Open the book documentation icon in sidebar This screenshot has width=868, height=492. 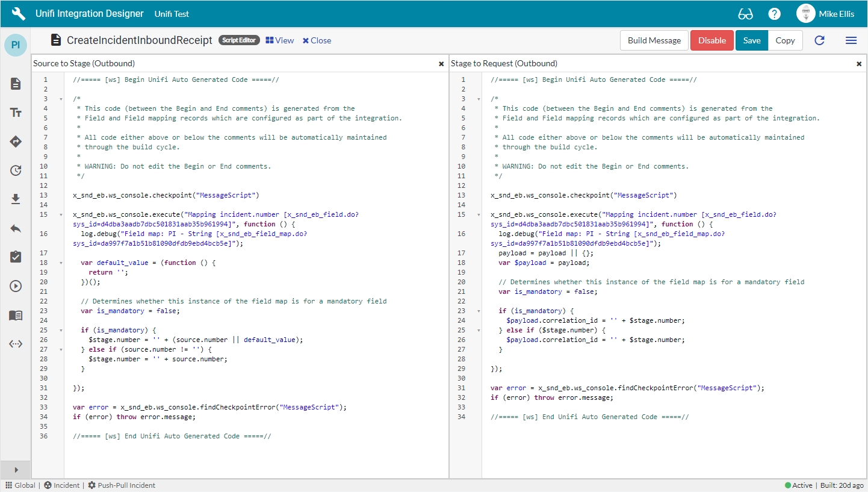point(16,315)
